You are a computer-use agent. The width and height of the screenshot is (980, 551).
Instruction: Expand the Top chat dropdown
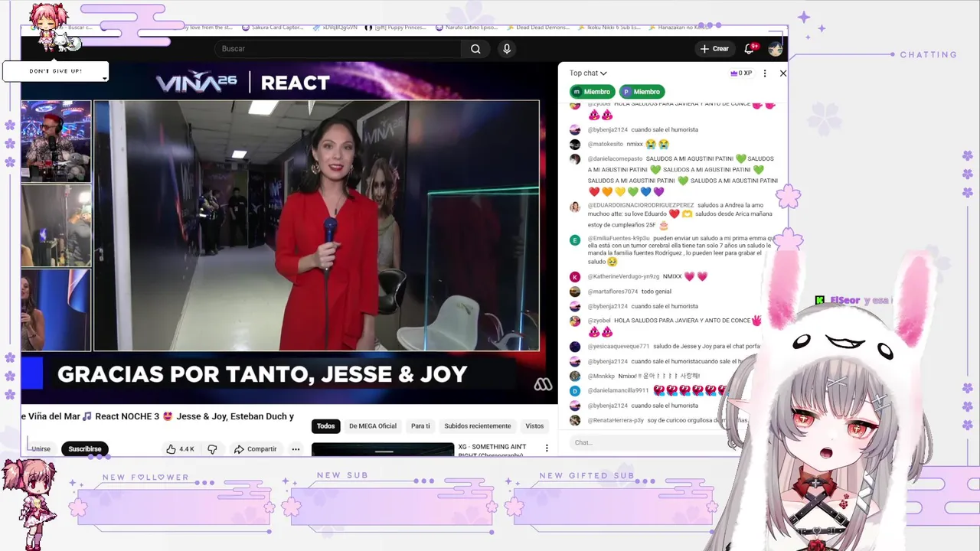[x=588, y=73]
